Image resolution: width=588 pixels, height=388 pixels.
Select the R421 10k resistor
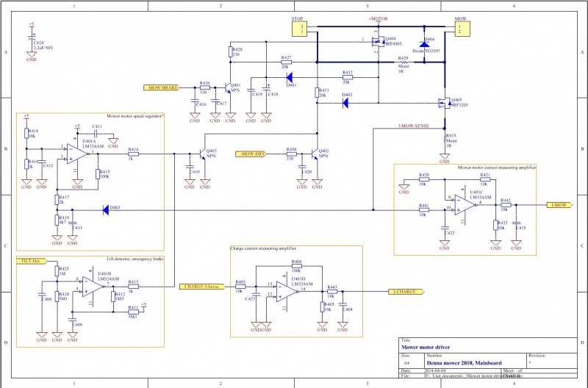[x=485, y=179]
